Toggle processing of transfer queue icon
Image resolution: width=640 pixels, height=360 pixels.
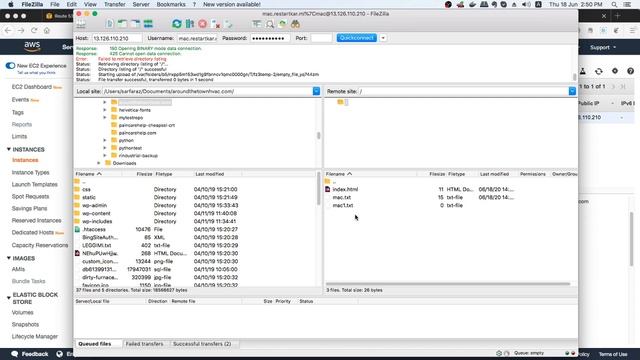(x=189, y=24)
